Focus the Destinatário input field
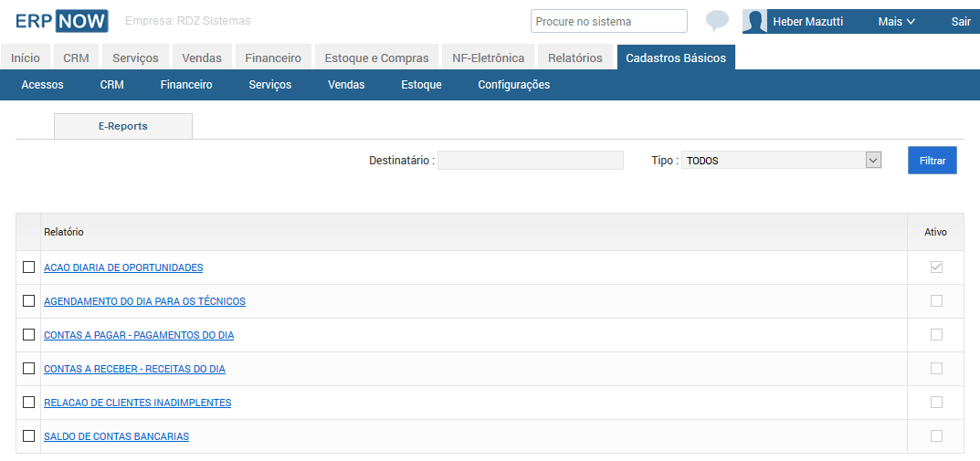The width and height of the screenshot is (980, 461). (531, 160)
